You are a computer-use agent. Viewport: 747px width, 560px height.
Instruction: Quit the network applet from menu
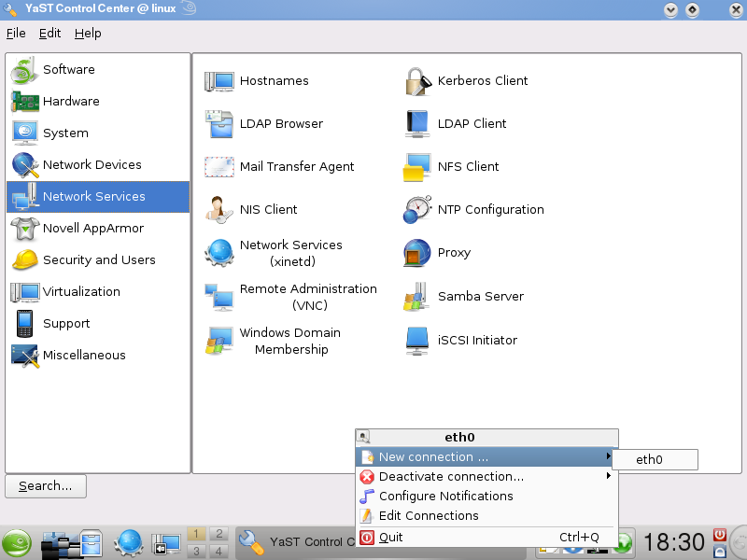pos(486,538)
